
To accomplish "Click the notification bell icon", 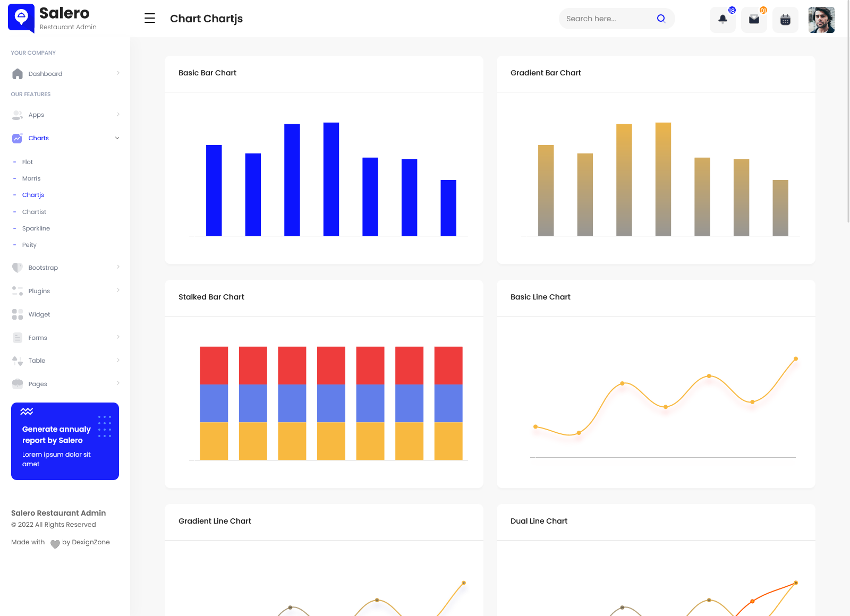I will (x=722, y=20).
